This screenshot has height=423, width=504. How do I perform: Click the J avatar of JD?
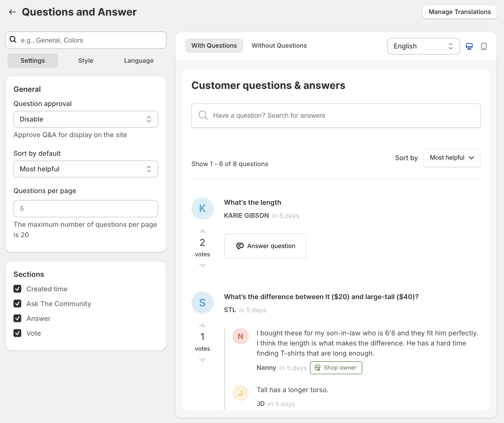pyautogui.click(x=241, y=393)
